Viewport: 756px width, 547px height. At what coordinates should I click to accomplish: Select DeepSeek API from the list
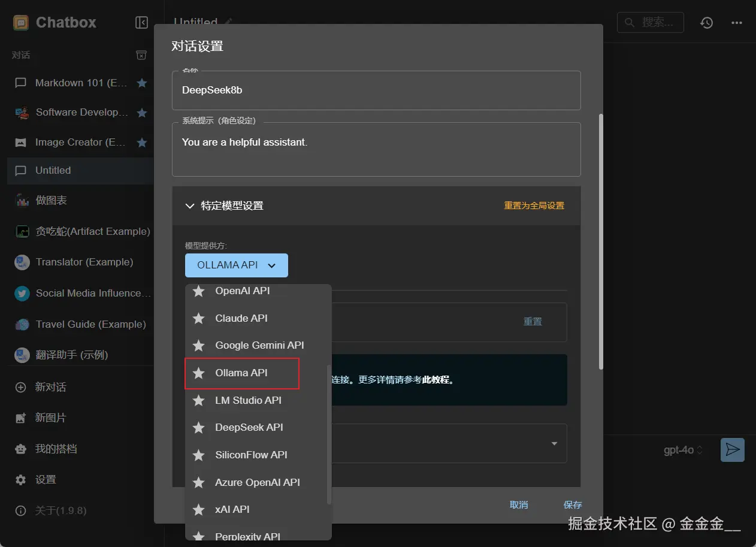point(258,428)
